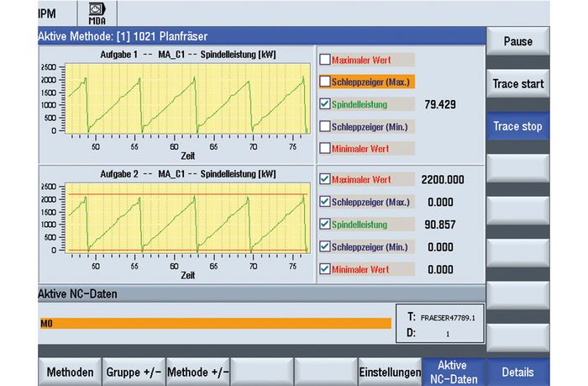Screen dimensions: 588x386
Task: Enable upper chart Maximaler Wert checkbox
Action: coord(325,60)
